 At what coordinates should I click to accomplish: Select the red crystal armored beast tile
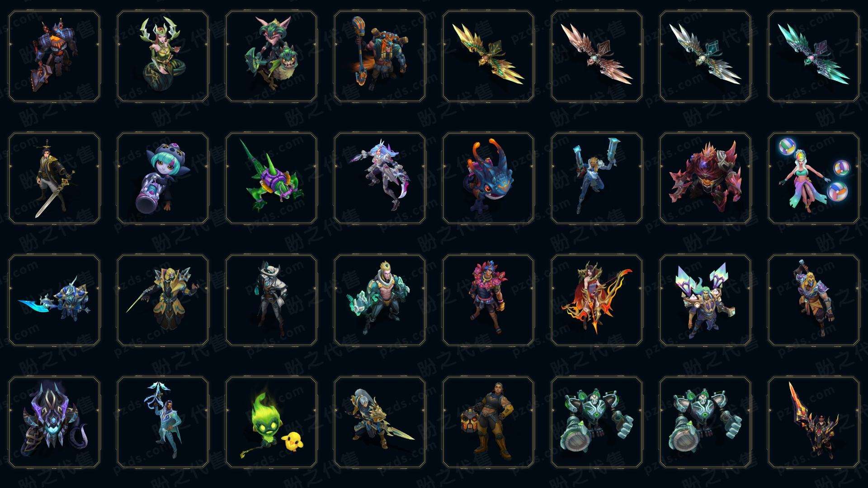pos(705,178)
